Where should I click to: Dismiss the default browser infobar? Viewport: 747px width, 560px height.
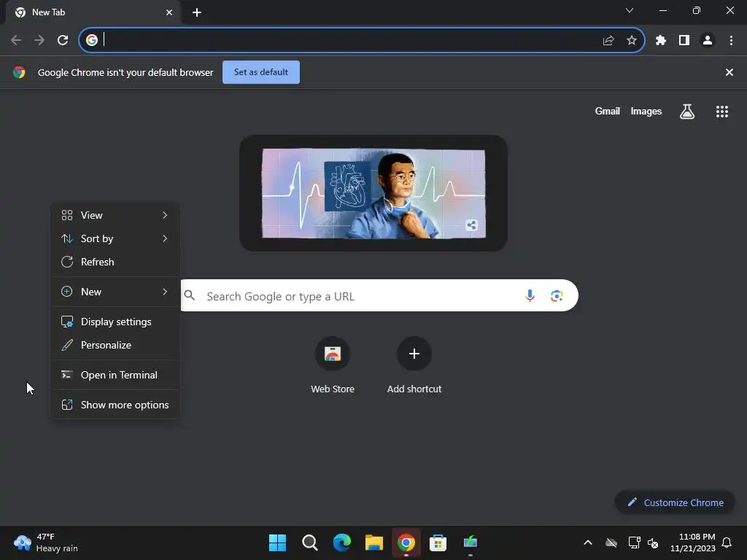(x=729, y=72)
